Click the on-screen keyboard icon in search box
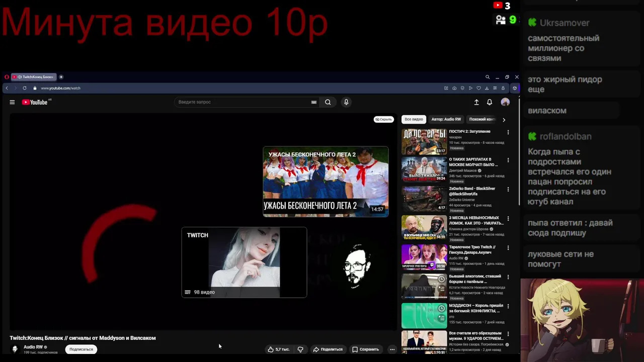Image resolution: width=644 pixels, height=362 pixels. click(x=314, y=102)
